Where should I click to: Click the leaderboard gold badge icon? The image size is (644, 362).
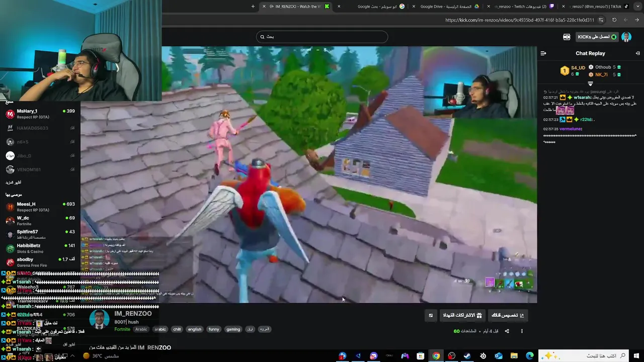point(565,71)
